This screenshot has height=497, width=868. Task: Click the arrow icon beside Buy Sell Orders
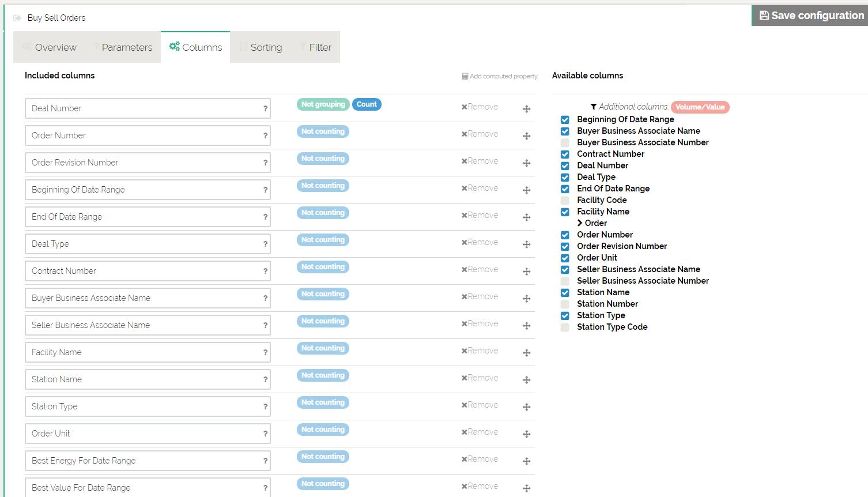point(17,18)
